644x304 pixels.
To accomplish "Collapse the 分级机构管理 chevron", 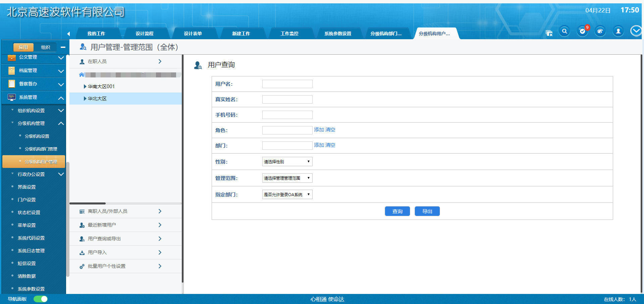I will 61,123.
